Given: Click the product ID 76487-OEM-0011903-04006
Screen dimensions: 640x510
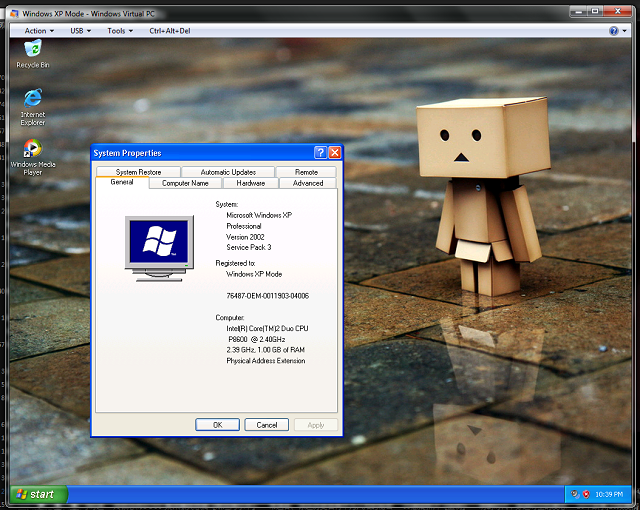Looking at the screenshot, I should (267, 296).
